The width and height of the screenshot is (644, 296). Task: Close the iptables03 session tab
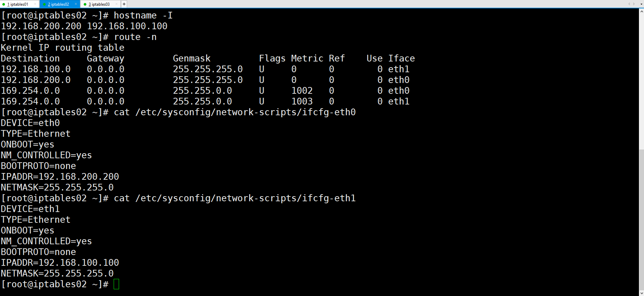click(x=116, y=4)
